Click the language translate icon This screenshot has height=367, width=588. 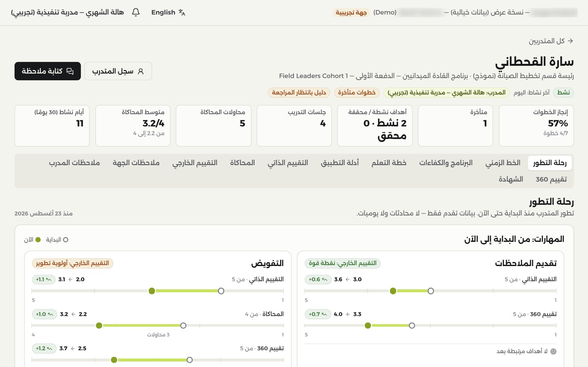[182, 12]
